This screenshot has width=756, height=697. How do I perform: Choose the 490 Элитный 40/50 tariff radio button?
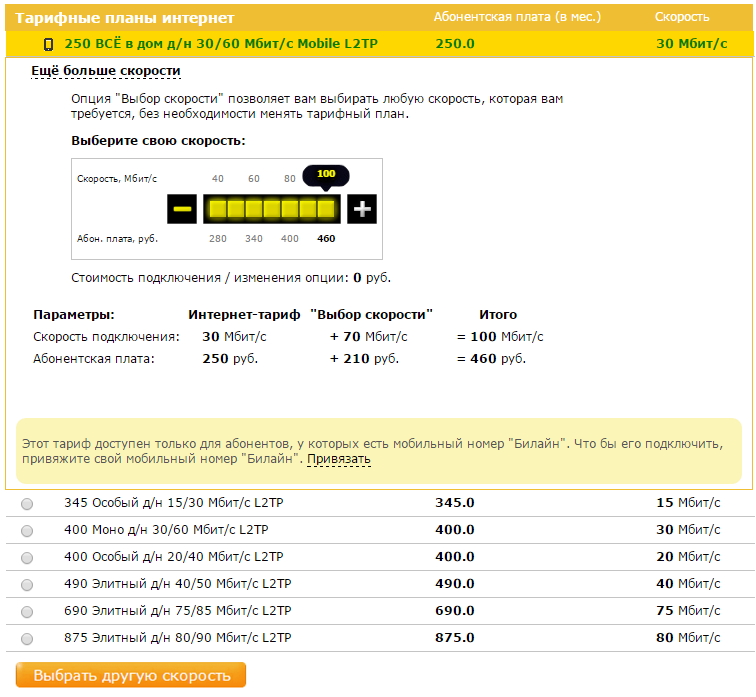27,584
